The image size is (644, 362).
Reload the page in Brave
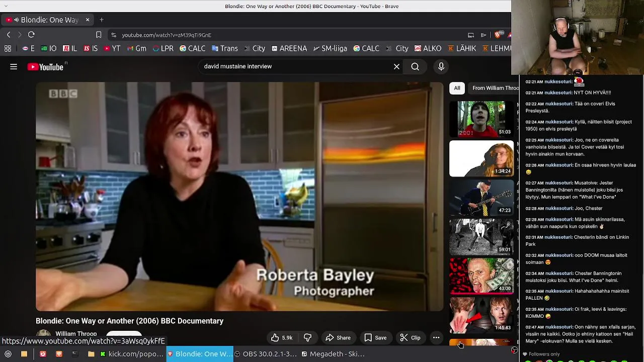(31, 35)
